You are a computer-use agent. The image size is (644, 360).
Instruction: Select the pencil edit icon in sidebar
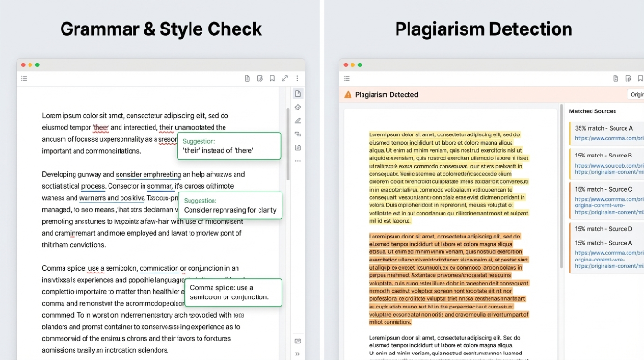tap(298, 121)
